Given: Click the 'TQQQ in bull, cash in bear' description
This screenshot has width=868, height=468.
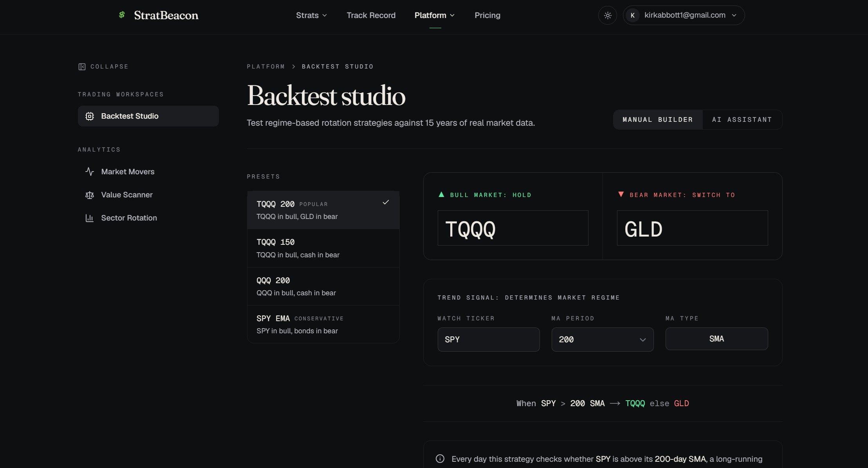Looking at the screenshot, I should tap(298, 255).
